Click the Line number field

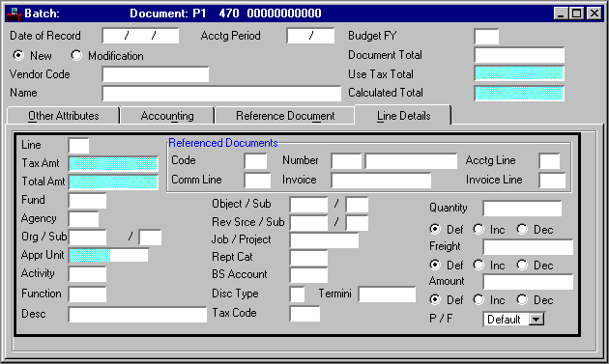78,146
